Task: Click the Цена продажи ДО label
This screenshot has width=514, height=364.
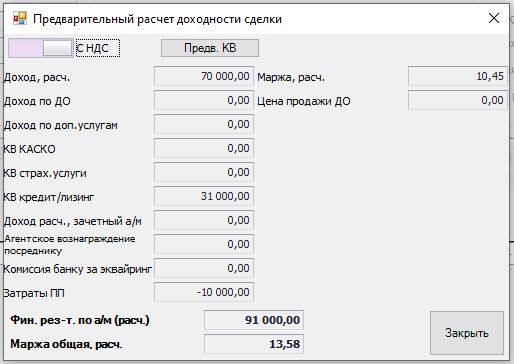Action: [x=304, y=101]
